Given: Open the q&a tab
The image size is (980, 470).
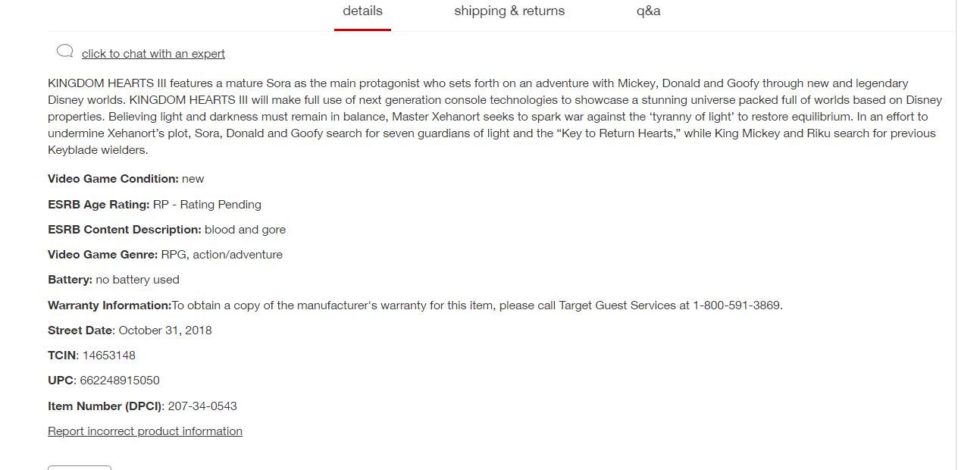Looking at the screenshot, I should (x=648, y=11).
